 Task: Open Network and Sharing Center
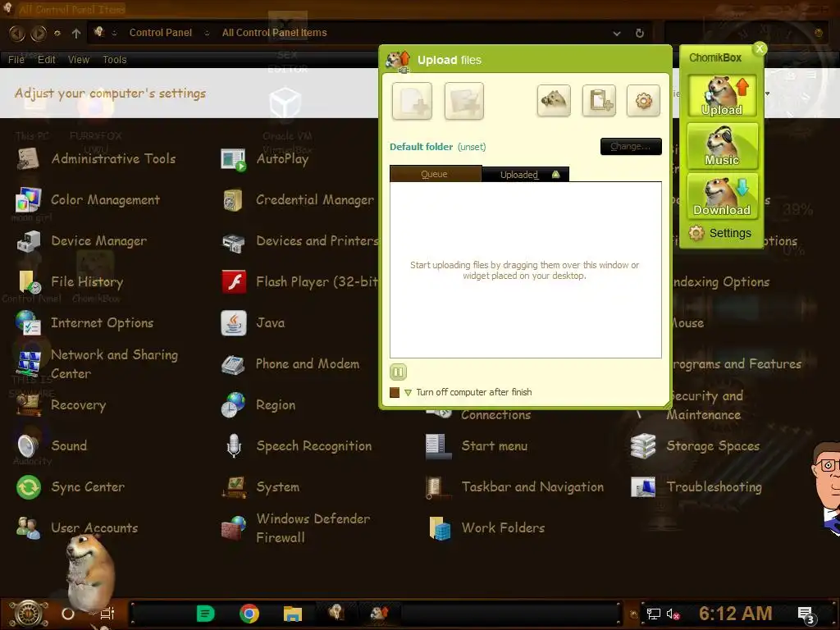(x=97, y=364)
